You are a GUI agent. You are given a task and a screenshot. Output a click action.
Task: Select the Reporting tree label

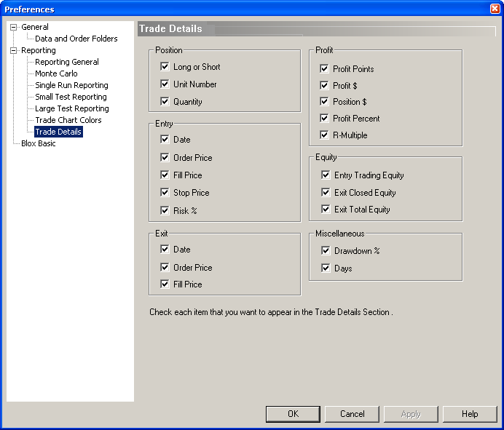pyautogui.click(x=39, y=50)
